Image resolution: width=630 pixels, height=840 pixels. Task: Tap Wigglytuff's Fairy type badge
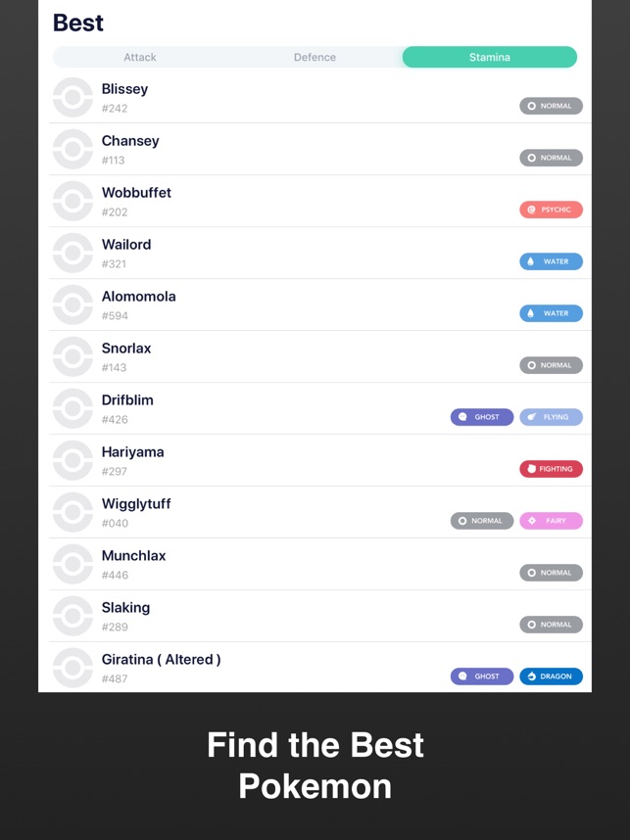click(x=551, y=521)
